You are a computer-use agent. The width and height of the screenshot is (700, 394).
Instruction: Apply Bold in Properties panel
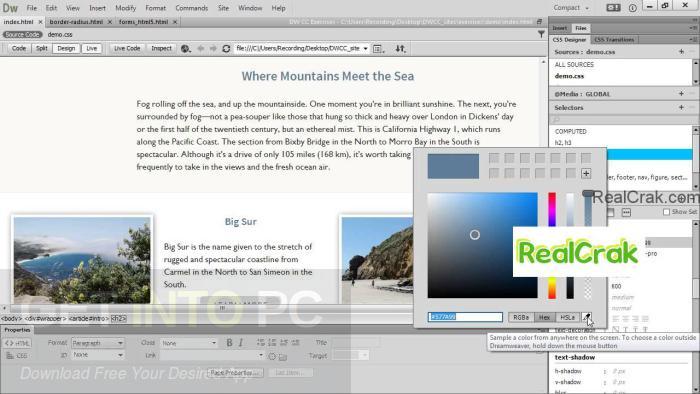pyautogui.click(x=229, y=343)
